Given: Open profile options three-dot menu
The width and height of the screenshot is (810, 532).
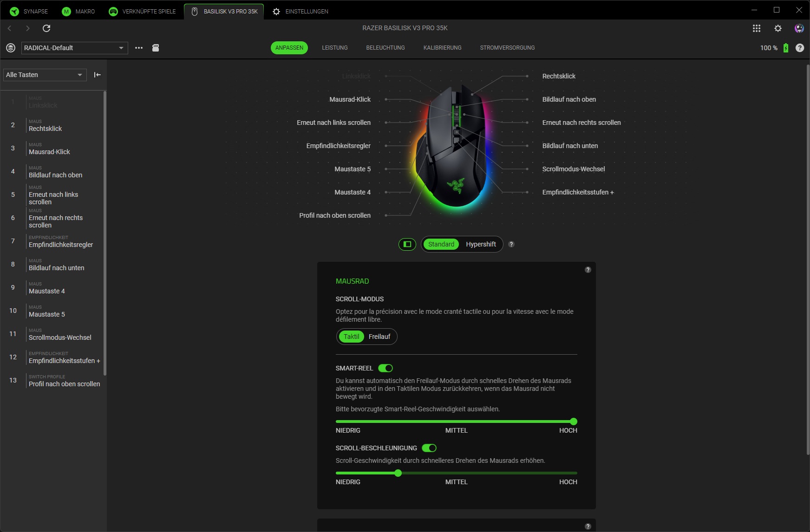Looking at the screenshot, I should pyautogui.click(x=138, y=48).
